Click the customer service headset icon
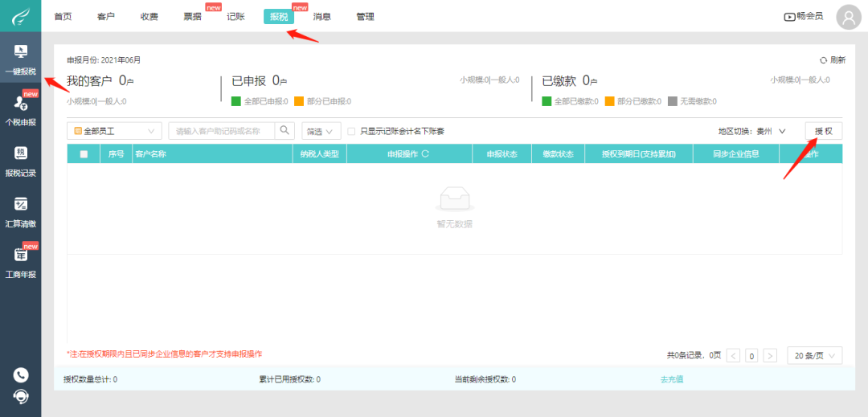868x417 pixels. coord(20,397)
